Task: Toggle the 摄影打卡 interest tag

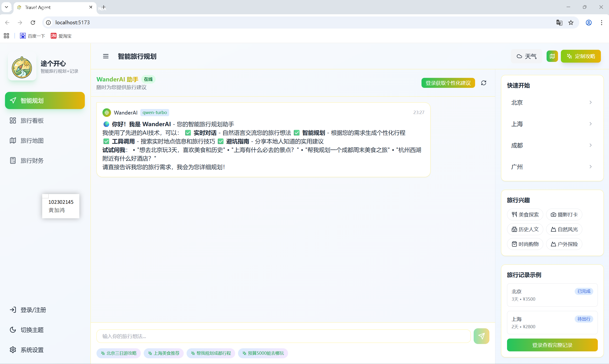Action: click(x=564, y=215)
